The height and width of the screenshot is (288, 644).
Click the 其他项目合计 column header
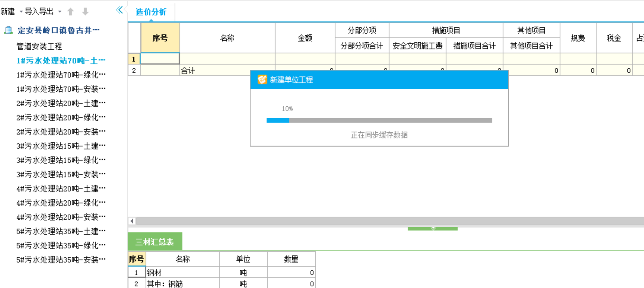click(532, 46)
